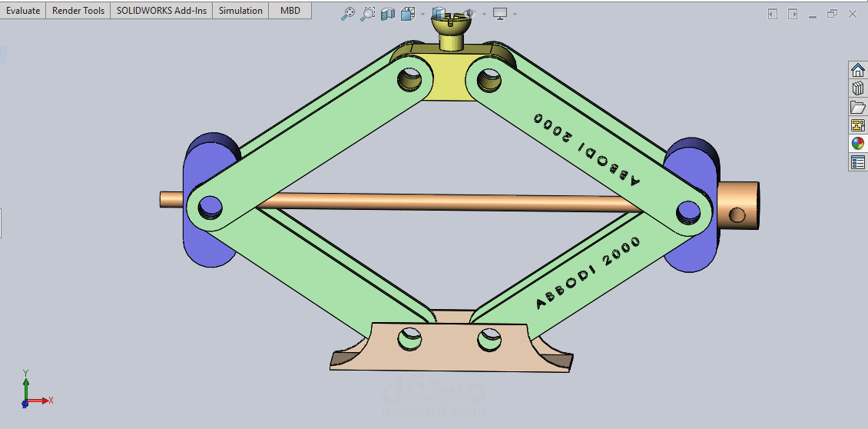Open the SOLIDWORKS Add-Ins tab
The height and width of the screenshot is (429, 868).
pyautogui.click(x=161, y=11)
